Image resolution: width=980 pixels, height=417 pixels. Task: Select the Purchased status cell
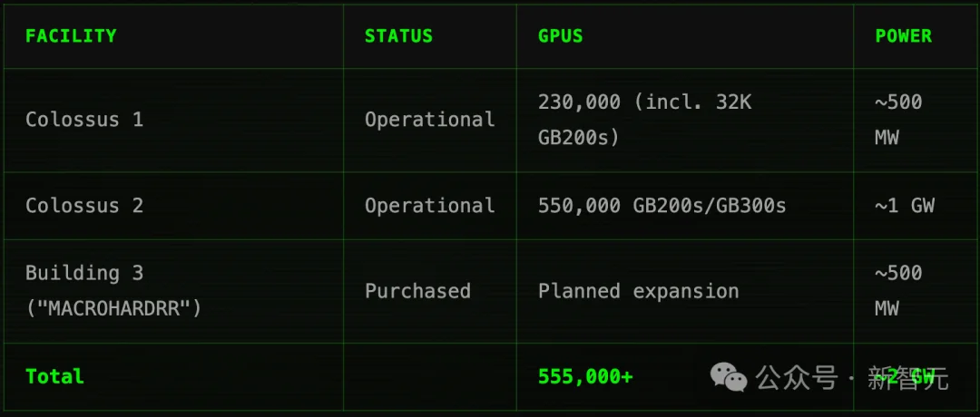tap(417, 291)
